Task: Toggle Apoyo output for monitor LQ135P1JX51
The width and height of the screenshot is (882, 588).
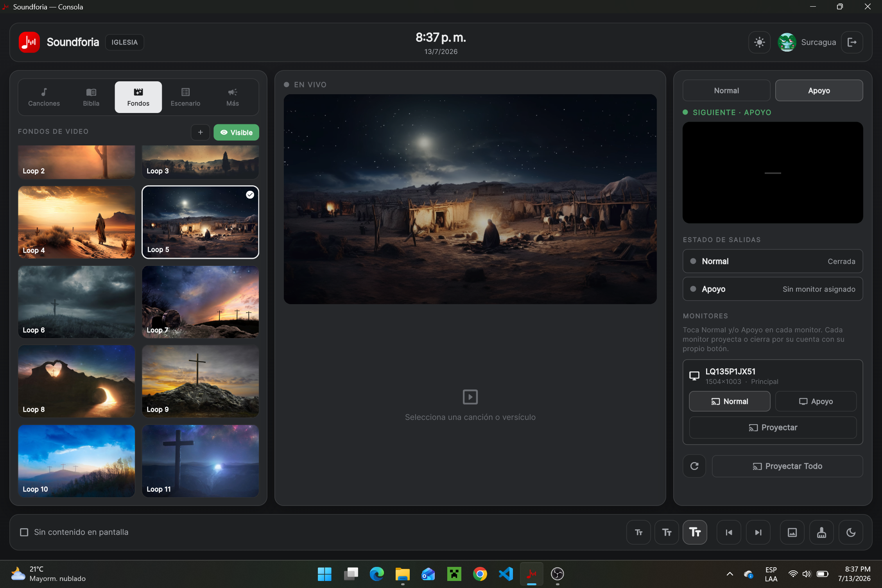Action: click(816, 402)
